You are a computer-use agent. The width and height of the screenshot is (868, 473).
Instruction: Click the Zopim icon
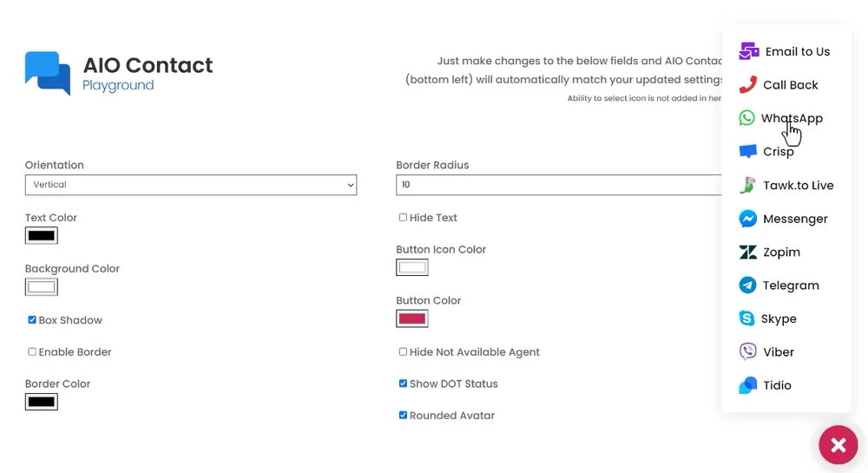(748, 252)
